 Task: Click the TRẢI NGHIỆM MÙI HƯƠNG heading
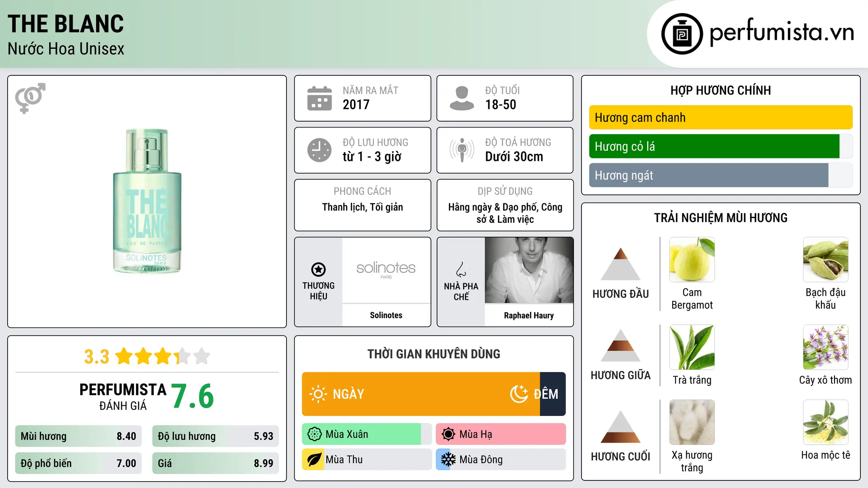click(721, 218)
